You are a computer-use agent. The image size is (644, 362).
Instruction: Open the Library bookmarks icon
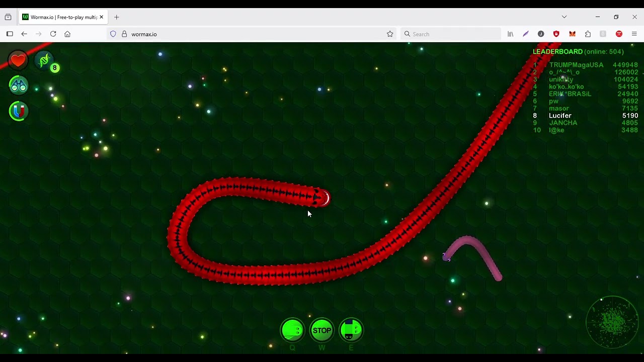(510, 34)
